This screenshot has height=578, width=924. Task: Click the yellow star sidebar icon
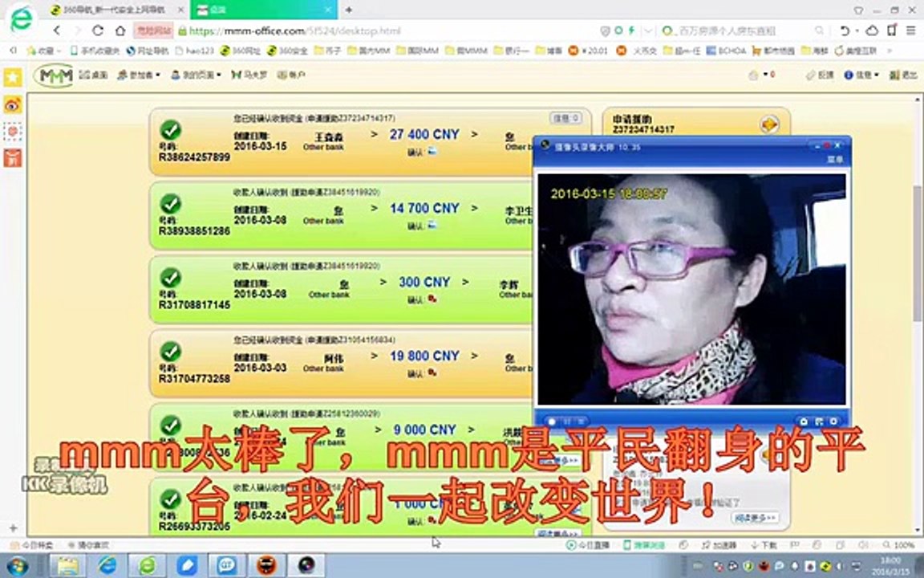coord(13,77)
